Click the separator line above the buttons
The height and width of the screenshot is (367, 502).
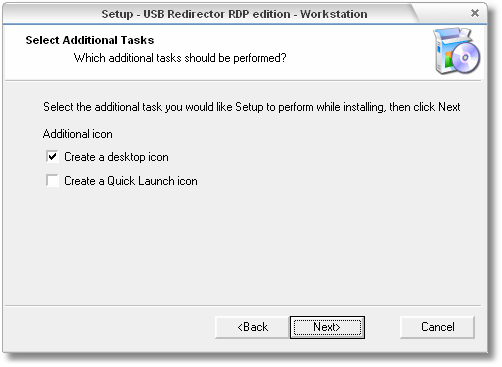pos(243,305)
